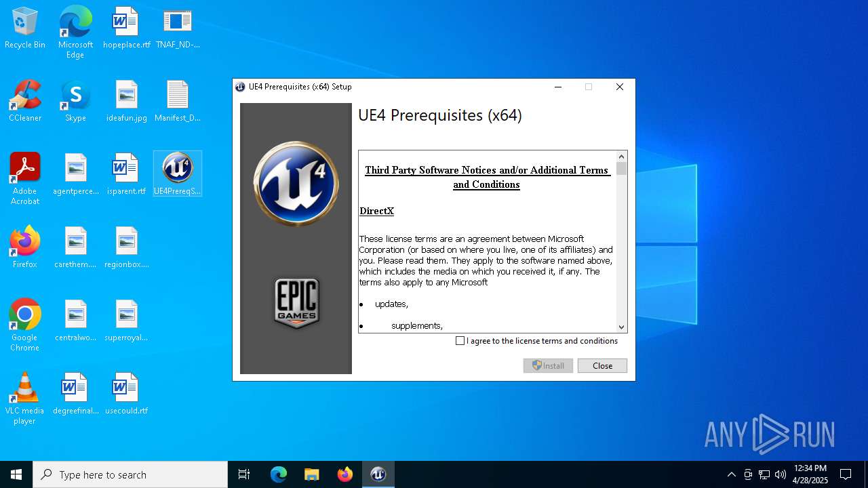Screen dimensions: 868x488
Task: Close the UE4 setup window via title bar X
Action: pyautogui.click(x=619, y=87)
